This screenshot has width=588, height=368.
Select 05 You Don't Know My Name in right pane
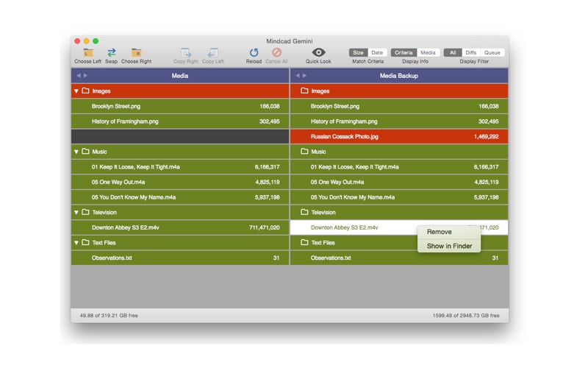(x=399, y=197)
